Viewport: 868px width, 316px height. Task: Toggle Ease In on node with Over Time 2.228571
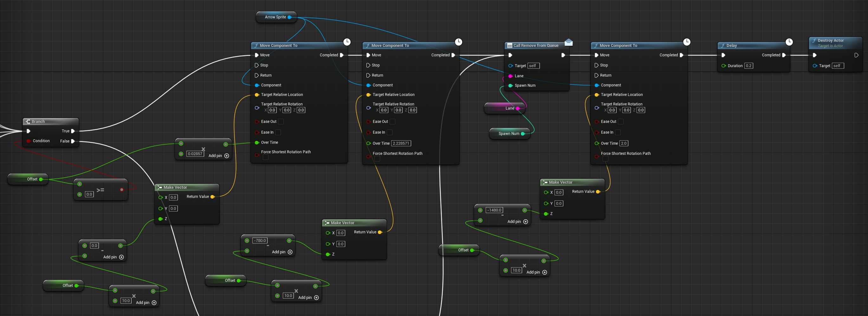390,132
